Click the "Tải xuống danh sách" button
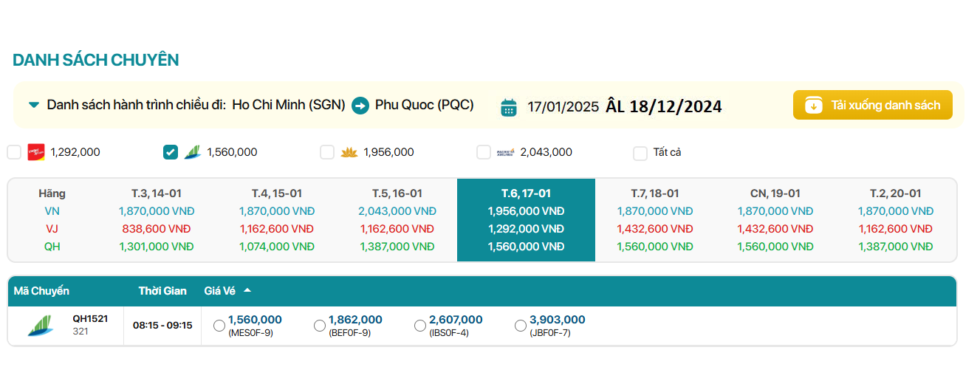 pyautogui.click(x=872, y=105)
